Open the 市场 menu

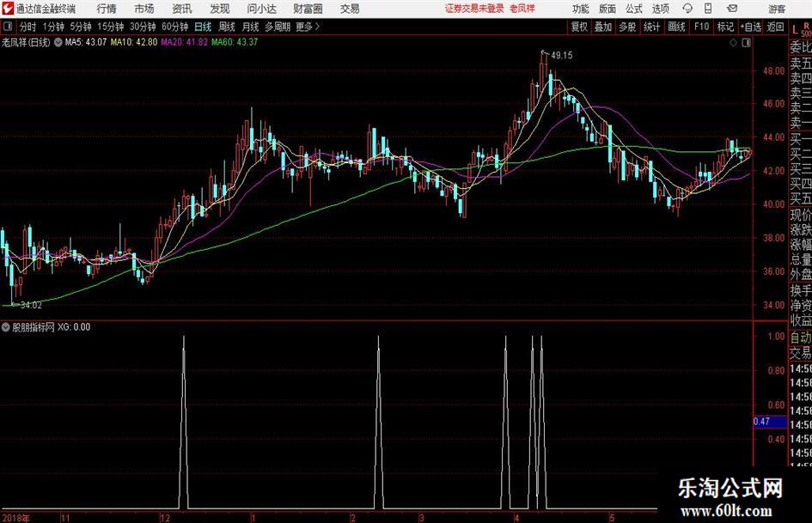point(144,9)
